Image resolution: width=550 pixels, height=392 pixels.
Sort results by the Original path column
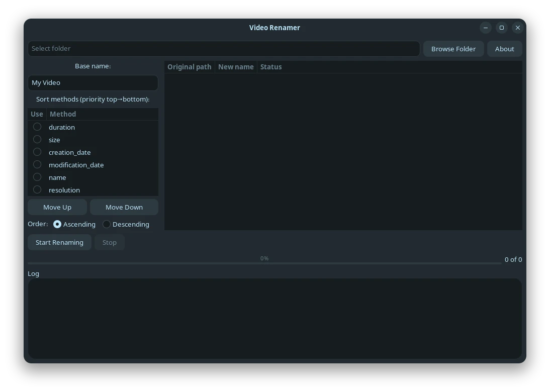tap(189, 66)
